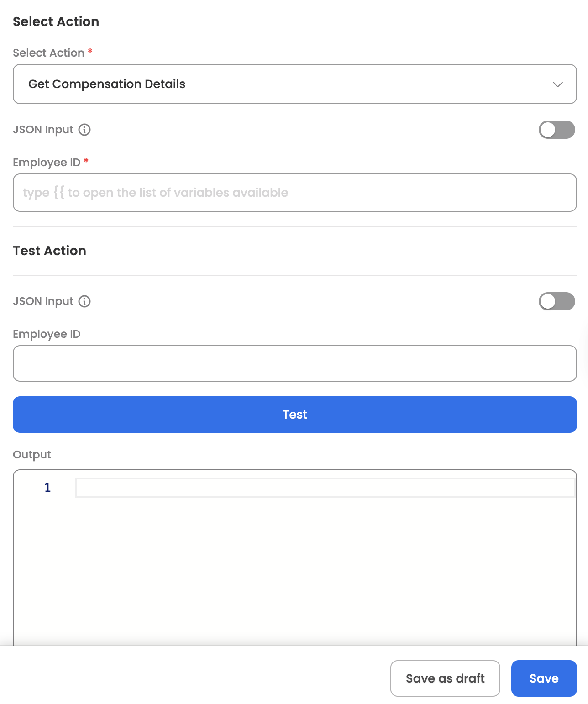Toggle JSON Input switch in the Test Action section
The width and height of the screenshot is (588, 704).
tap(556, 301)
